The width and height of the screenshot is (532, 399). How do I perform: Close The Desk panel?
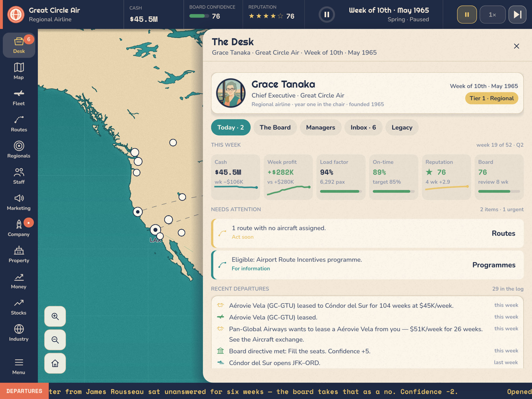click(x=516, y=46)
